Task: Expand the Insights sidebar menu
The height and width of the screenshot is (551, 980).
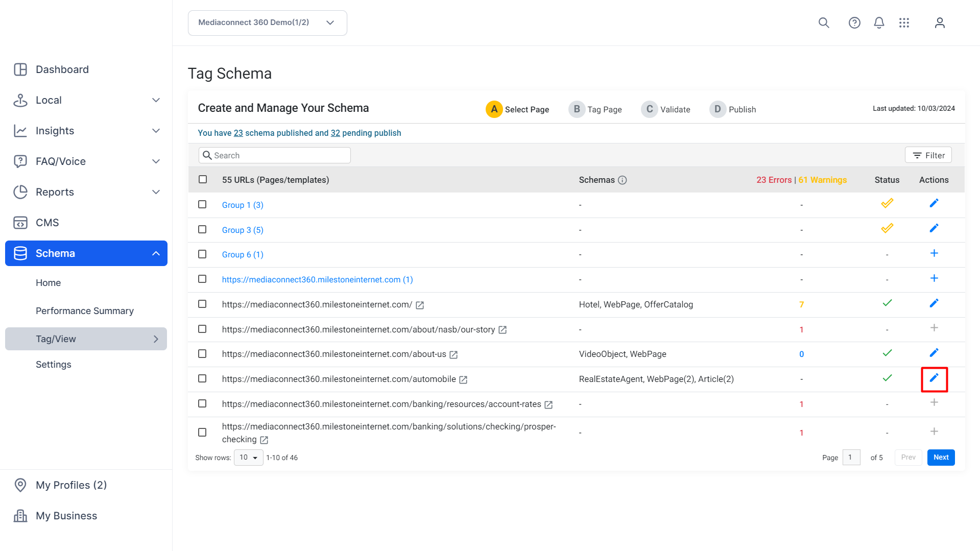Action: pyautogui.click(x=156, y=131)
